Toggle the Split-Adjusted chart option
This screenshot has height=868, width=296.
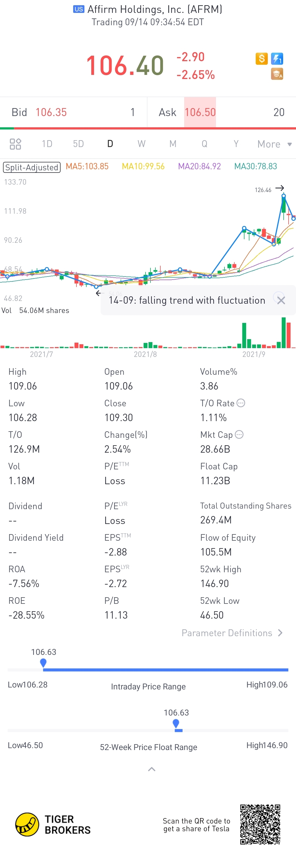[32, 167]
